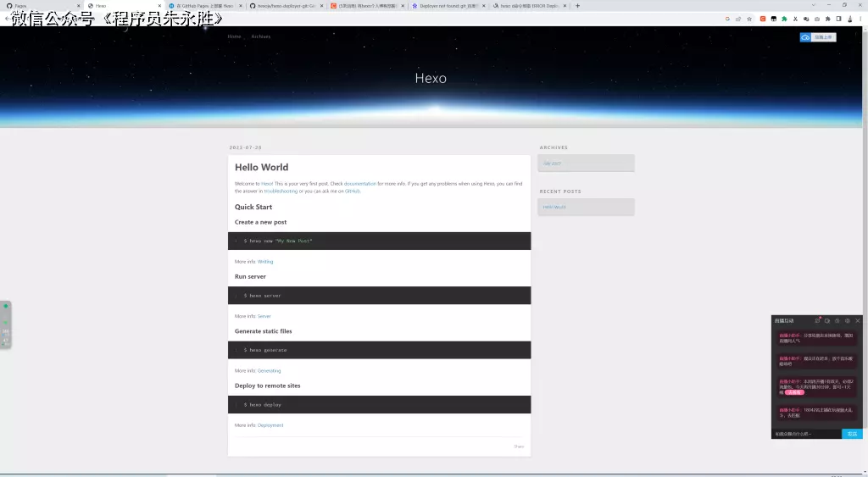
Task: Click the Share link below the post
Action: point(518,446)
